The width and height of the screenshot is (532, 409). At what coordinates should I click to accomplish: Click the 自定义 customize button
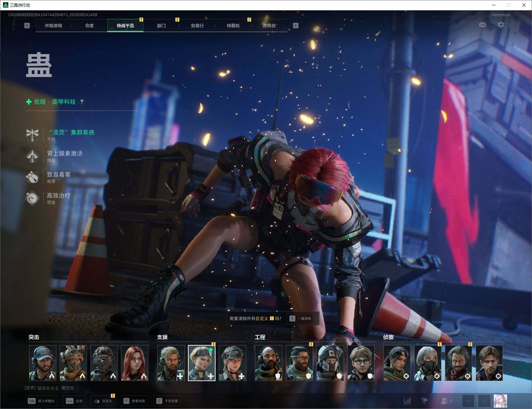pos(103,401)
